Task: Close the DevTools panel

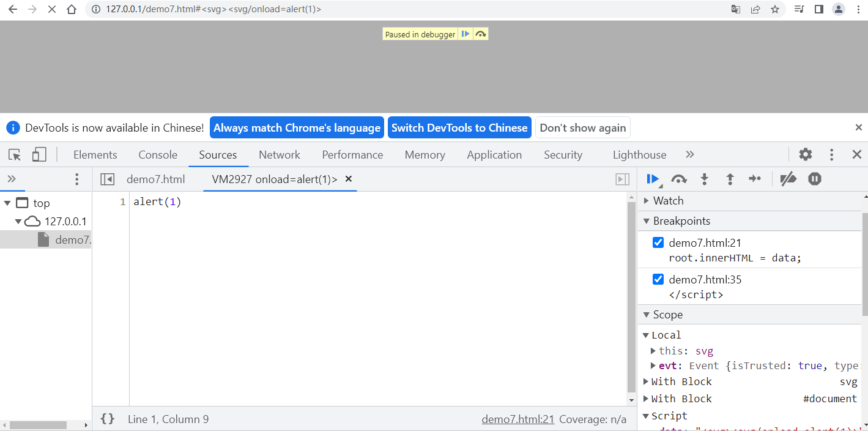Action: click(x=857, y=154)
